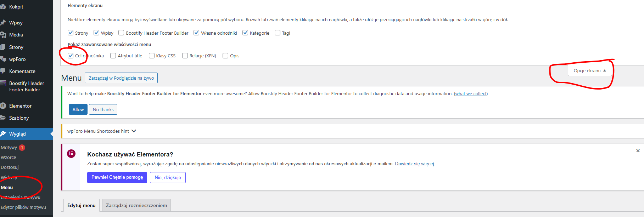Click the Elementor sidebar icon

coord(3,106)
